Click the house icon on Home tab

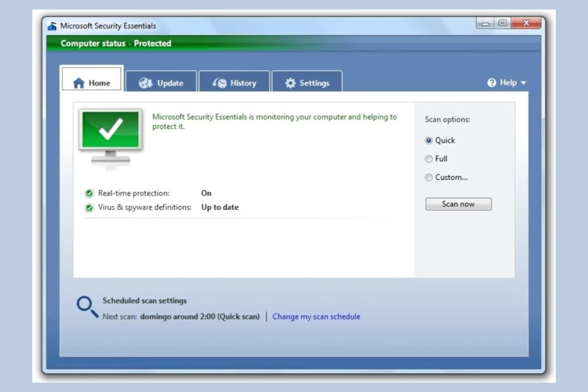79,83
